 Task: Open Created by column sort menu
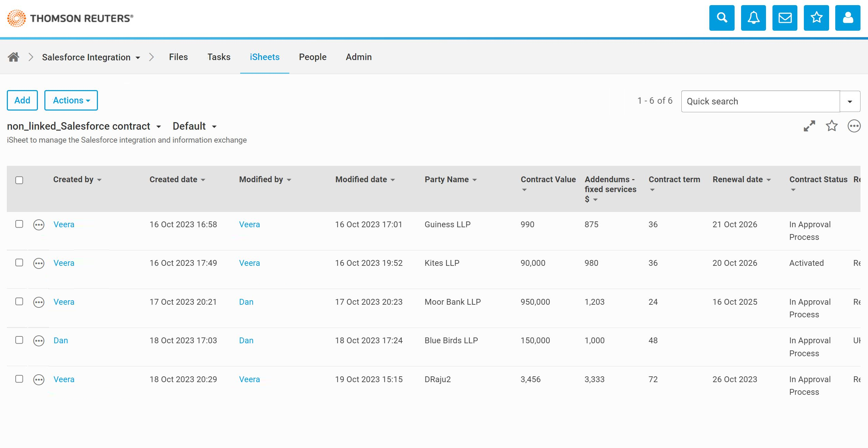(x=99, y=180)
